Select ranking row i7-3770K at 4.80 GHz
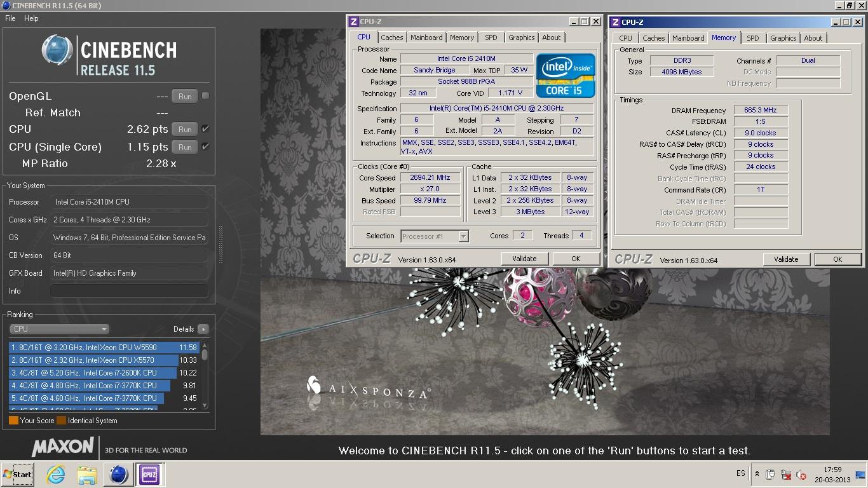 point(104,386)
